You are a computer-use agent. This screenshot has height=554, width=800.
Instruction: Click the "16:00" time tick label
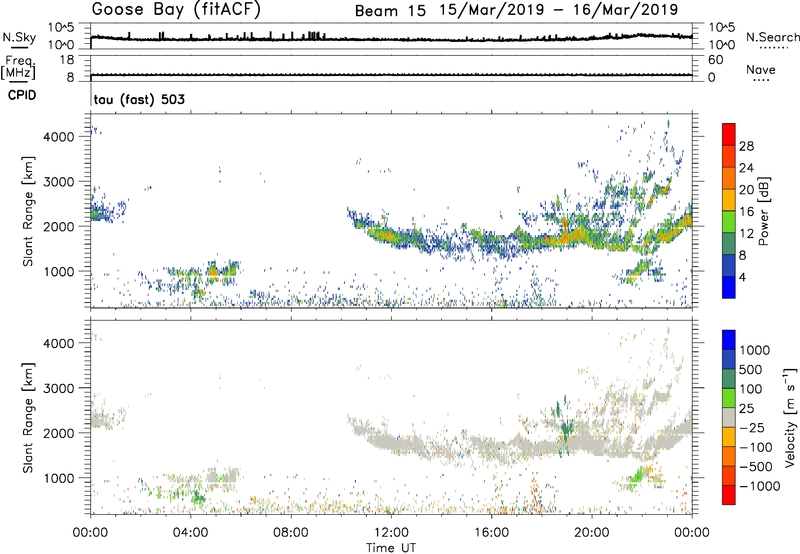[491, 533]
